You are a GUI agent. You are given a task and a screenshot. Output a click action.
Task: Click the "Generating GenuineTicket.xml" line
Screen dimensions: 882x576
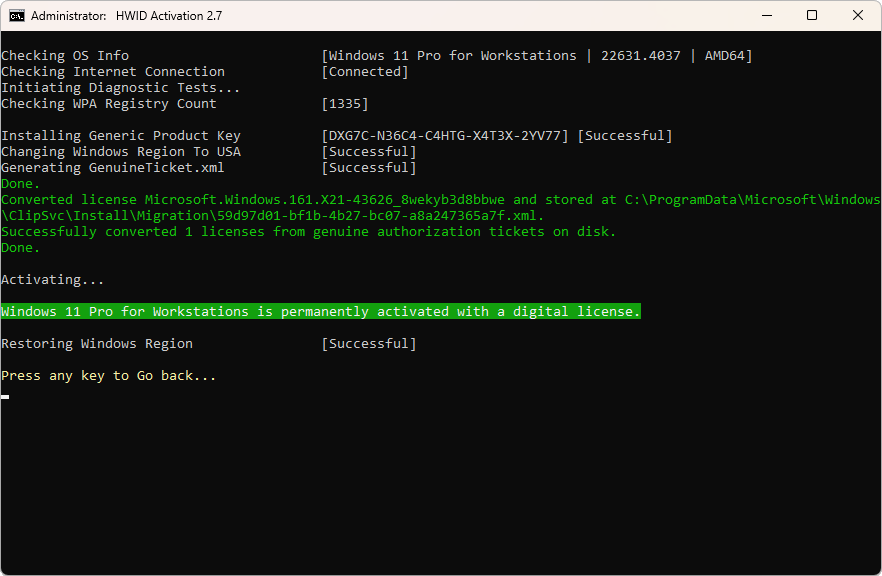click(x=113, y=168)
